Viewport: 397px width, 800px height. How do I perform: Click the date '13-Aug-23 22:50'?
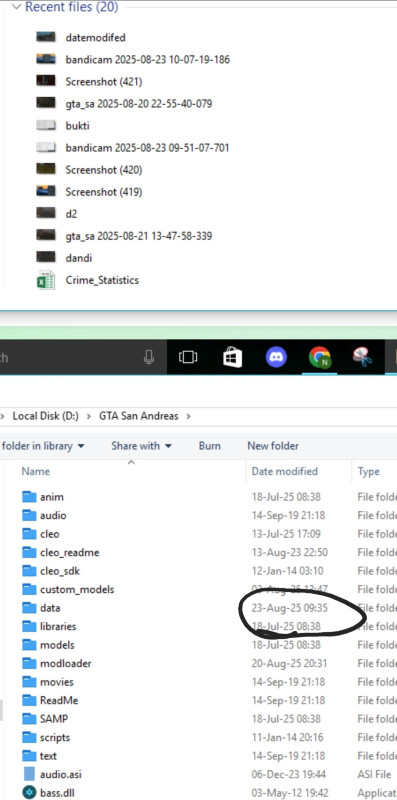click(x=289, y=552)
